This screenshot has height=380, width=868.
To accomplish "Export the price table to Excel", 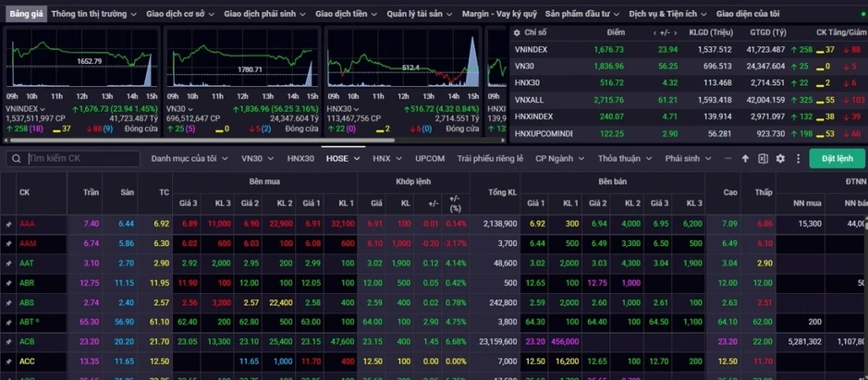I will tap(763, 158).
